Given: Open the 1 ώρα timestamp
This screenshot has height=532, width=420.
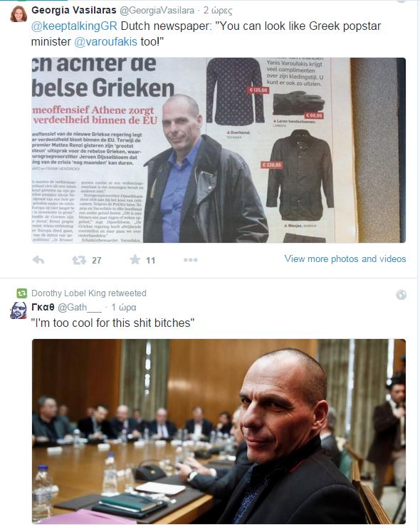Looking at the screenshot, I should pos(124,308).
